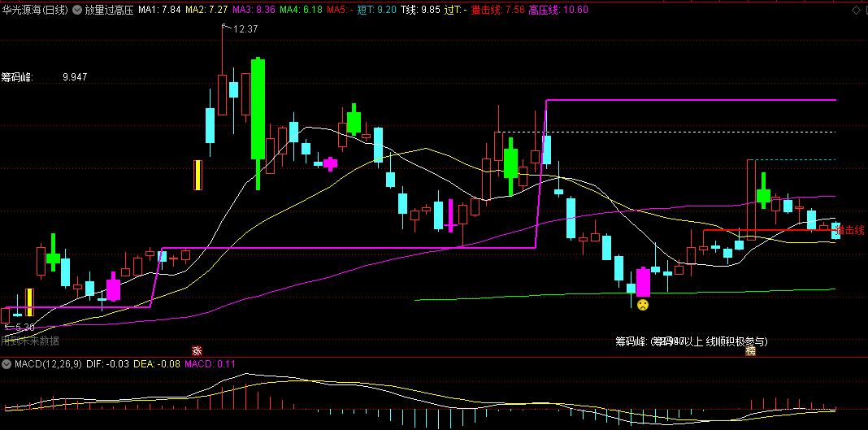The height and width of the screenshot is (430, 868).
Task: Click the 9.947 筹码峰 value
Action: click(x=75, y=77)
